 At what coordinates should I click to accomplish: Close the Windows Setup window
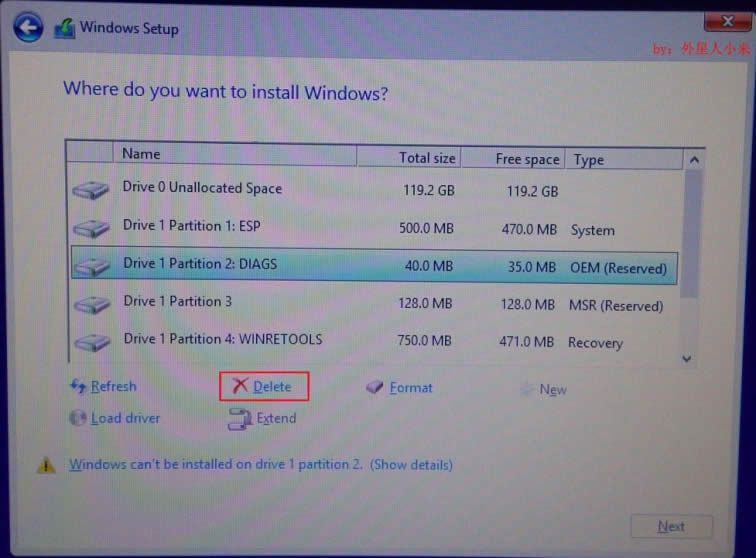[727, 20]
